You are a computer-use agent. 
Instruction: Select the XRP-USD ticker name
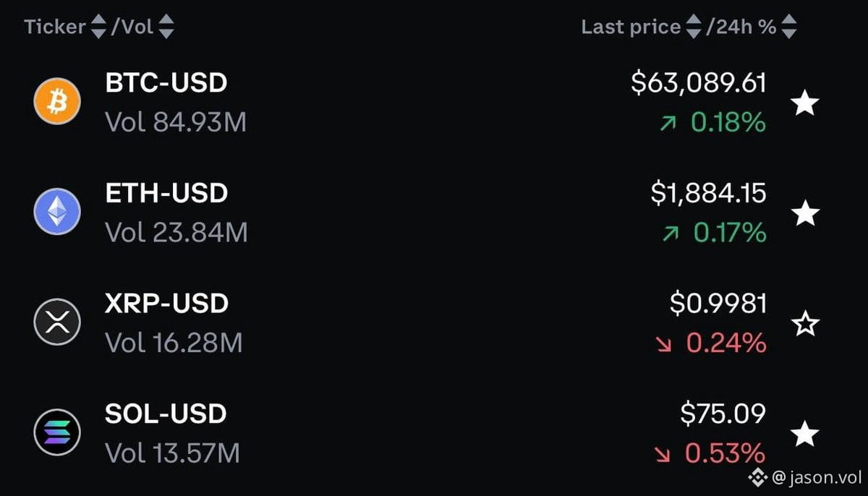point(166,303)
